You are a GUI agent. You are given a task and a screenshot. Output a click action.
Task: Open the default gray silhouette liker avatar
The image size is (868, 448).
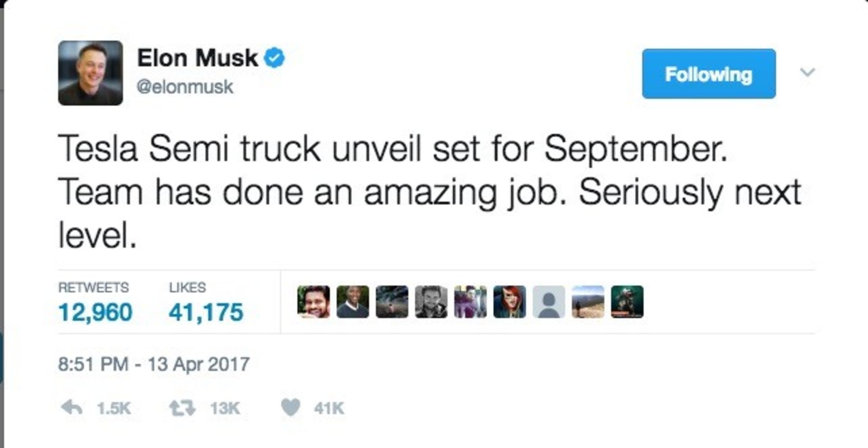(548, 302)
